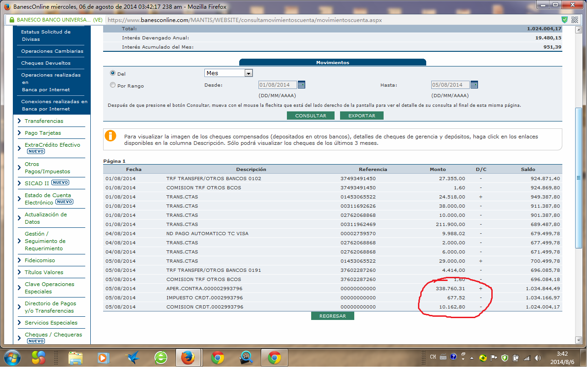Viewport: 588px width, 369px height.
Task: Open Operaciones realizadas en Banca por Internet
Action: pos(51,82)
